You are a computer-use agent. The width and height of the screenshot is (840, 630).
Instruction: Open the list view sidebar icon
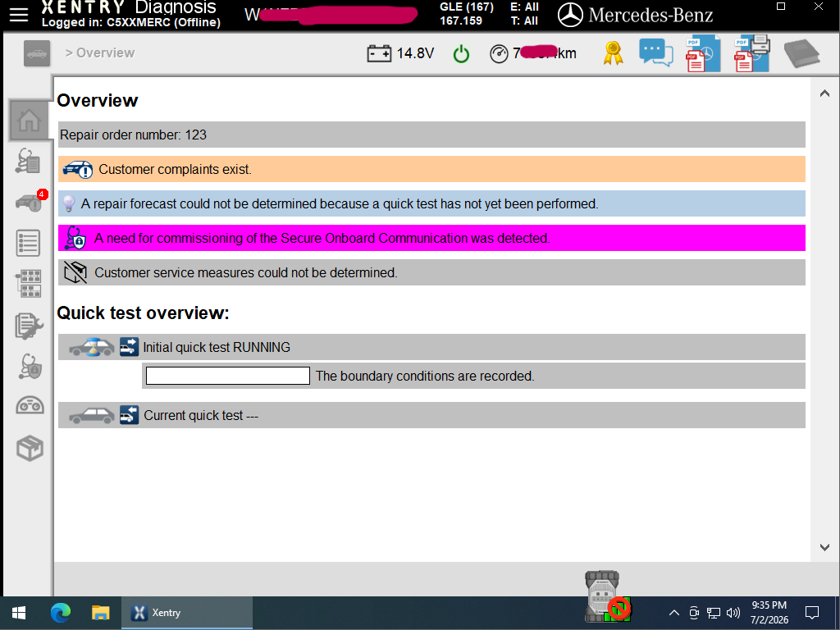click(x=28, y=243)
